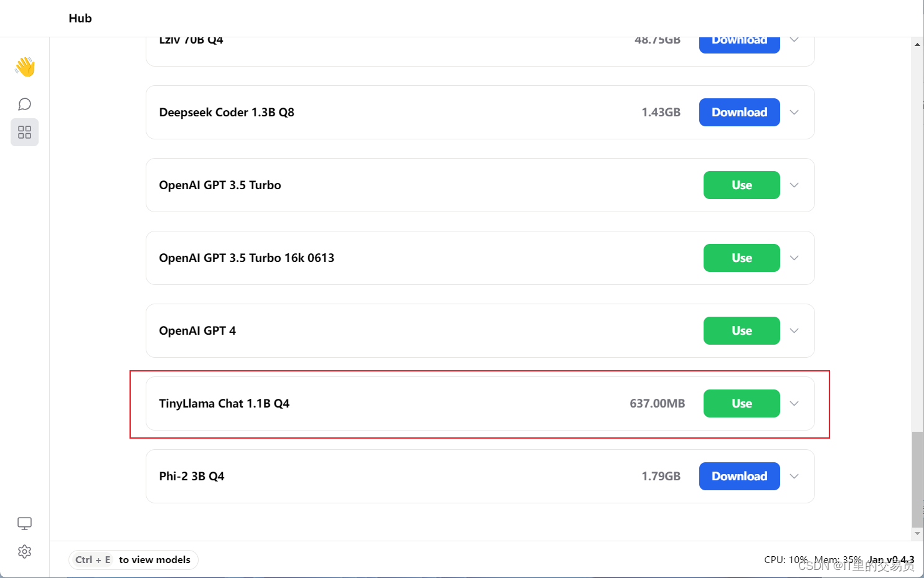Click the TinyLlama Chat 1.1B Q4 name
The height and width of the screenshot is (578, 924).
point(224,403)
